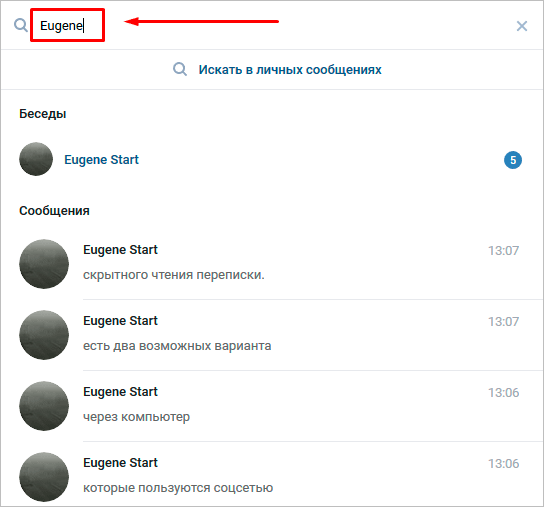
Task: Open the message скрытного чтения переписки
Action: pyautogui.click(x=272, y=264)
